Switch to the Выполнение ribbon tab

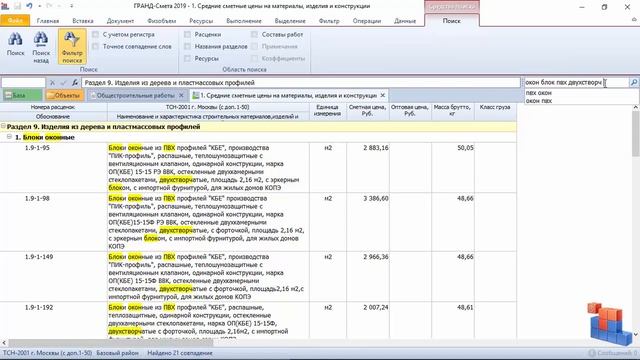[x=244, y=21]
